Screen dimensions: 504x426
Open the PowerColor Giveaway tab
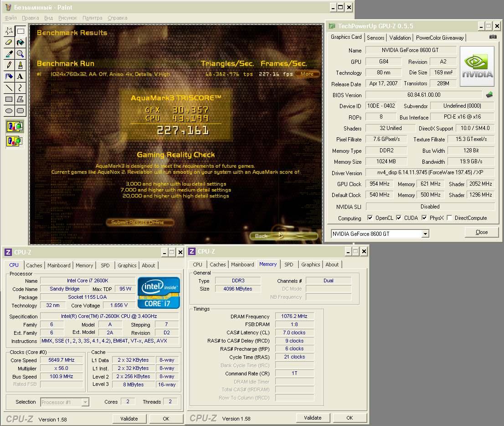tap(440, 38)
